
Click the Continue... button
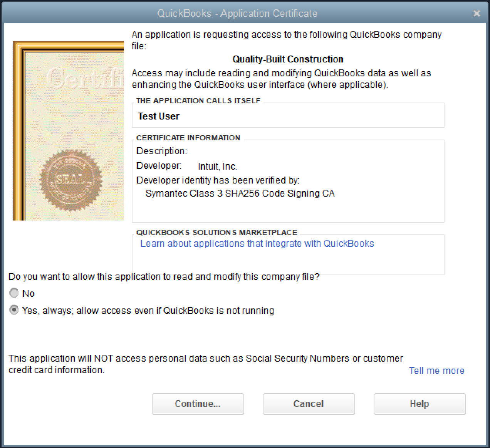(x=198, y=404)
